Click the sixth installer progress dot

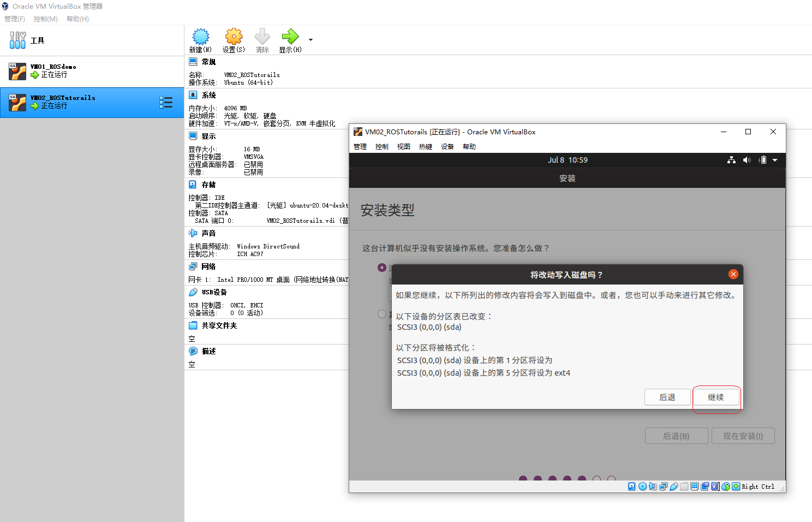pyautogui.click(x=597, y=478)
